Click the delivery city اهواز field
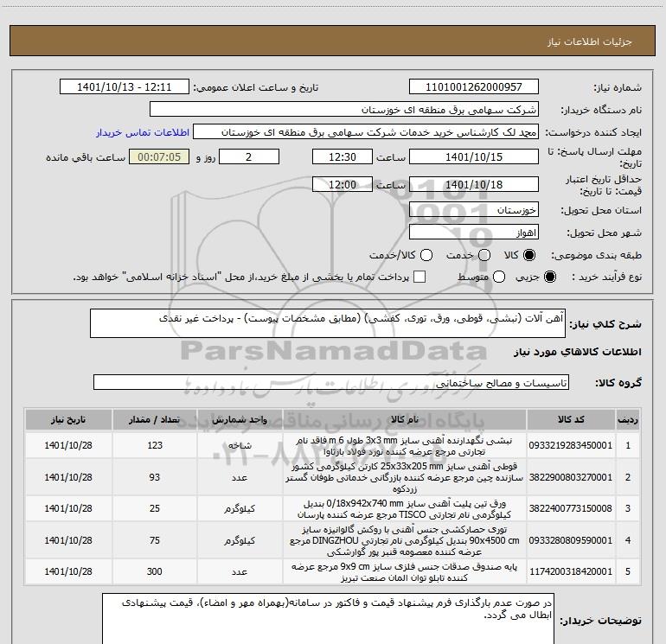Image resolution: width=666 pixels, height=644 pixels. (x=474, y=233)
